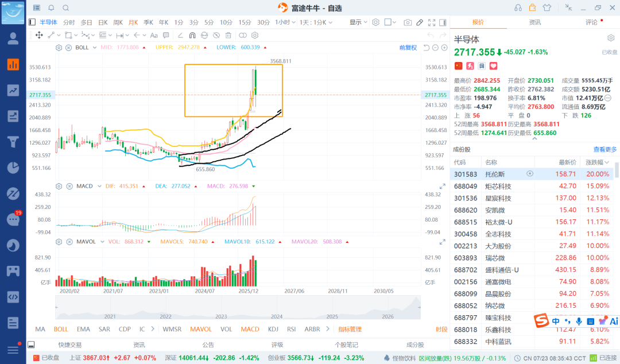Zoom in the chart with the plus icon
Viewport: 620px width, 364px height.
444,48
